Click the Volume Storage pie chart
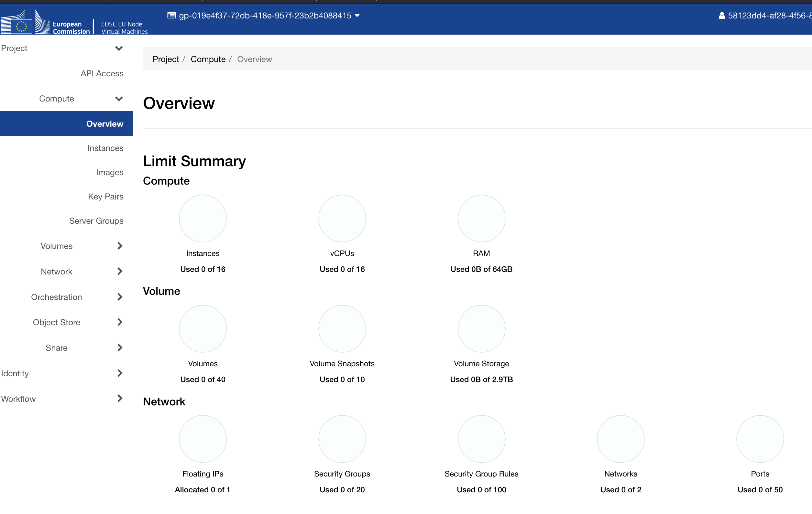Image resolution: width=812 pixels, height=514 pixels. pyautogui.click(x=481, y=329)
